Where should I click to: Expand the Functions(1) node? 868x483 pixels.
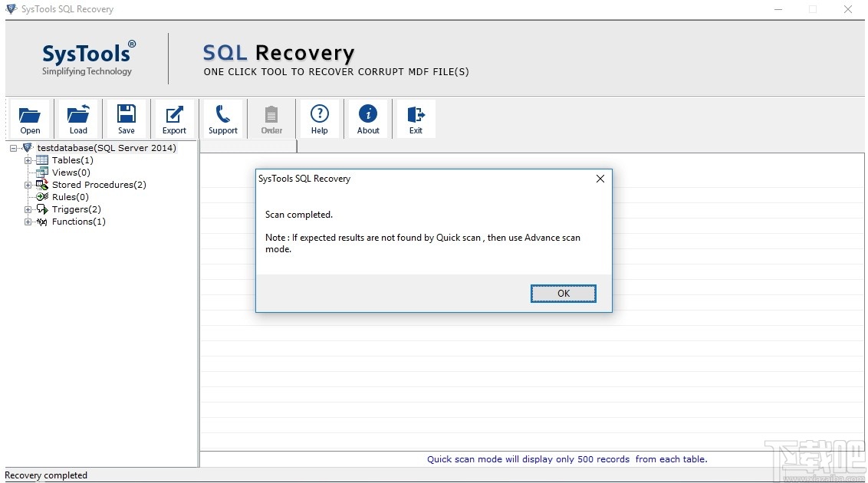[x=28, y=222]
